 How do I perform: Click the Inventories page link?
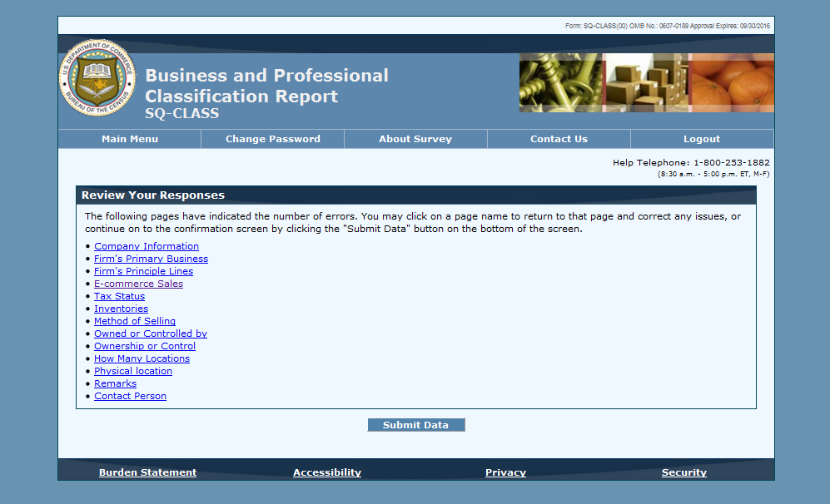point(121,309)
